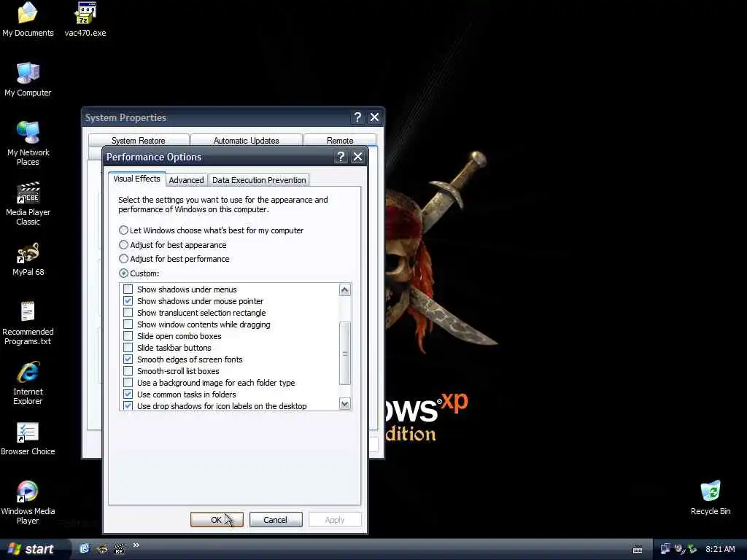Select vac470.exe desktop icon

point(85,19)
